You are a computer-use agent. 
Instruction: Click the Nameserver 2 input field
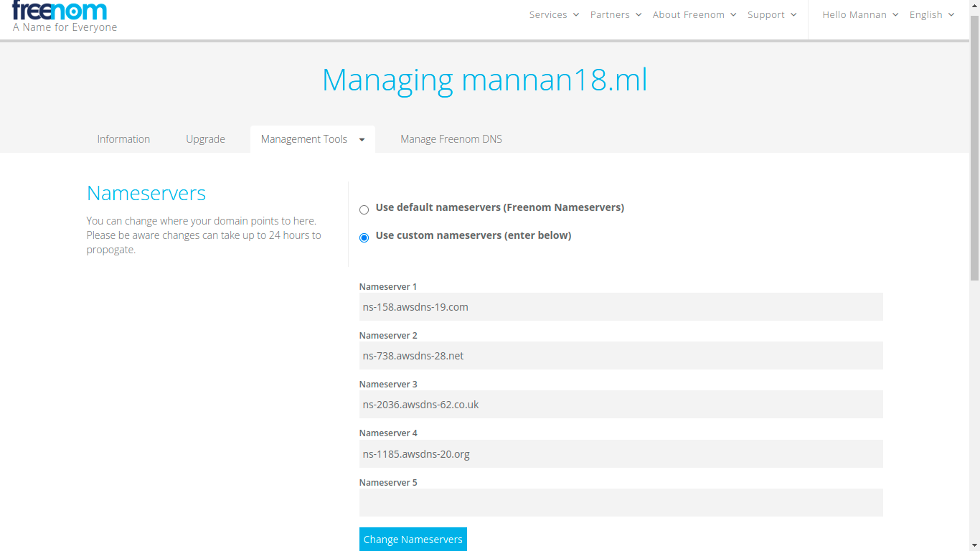[x=621, y=355]
